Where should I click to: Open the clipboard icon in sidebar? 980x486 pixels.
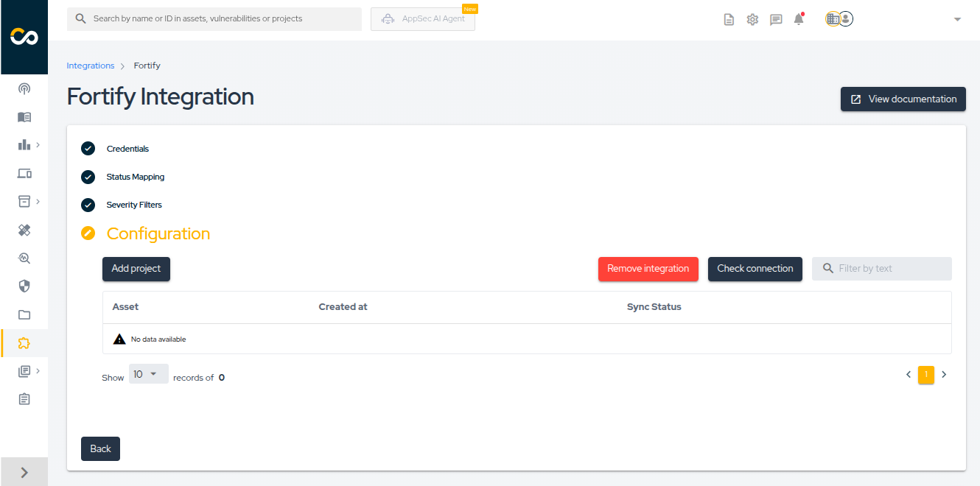(x=24, y=399)
